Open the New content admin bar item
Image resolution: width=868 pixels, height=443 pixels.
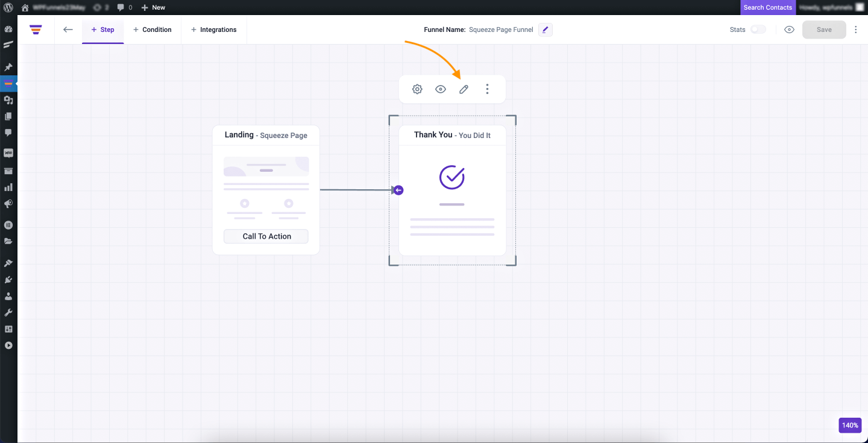[153, 7]
